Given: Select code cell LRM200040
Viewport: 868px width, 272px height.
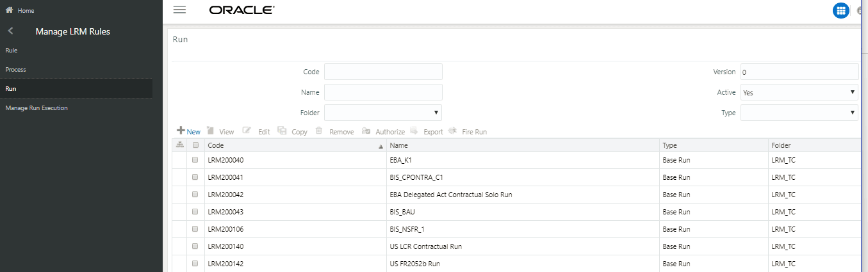Looking at the screenshot, I should pos(225,160).
